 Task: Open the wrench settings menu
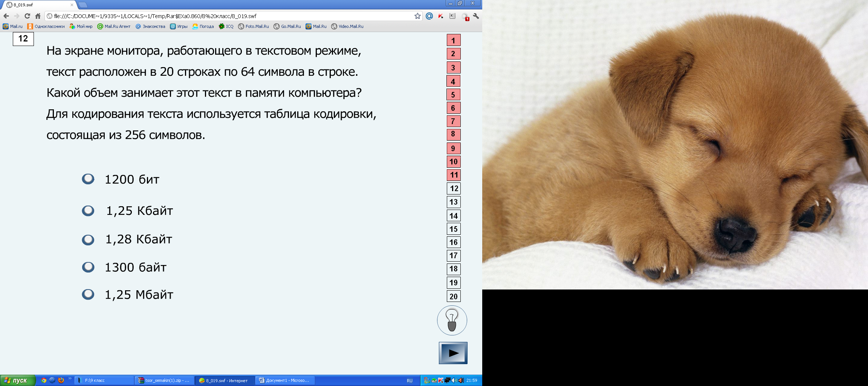pos(476,16)
